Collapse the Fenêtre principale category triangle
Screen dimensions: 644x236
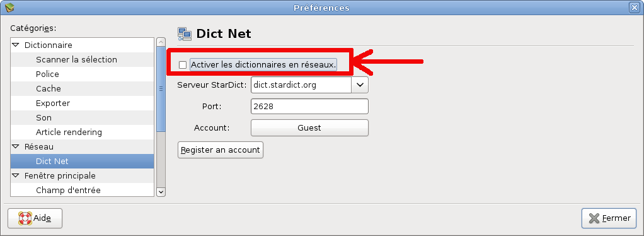(16, 175)
